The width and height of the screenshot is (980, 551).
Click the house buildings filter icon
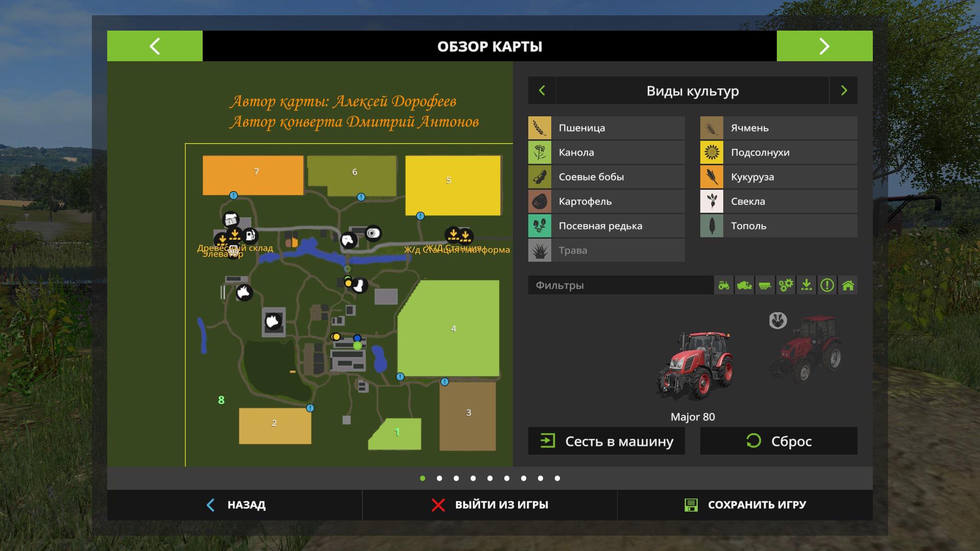click(x=848, y=285)
